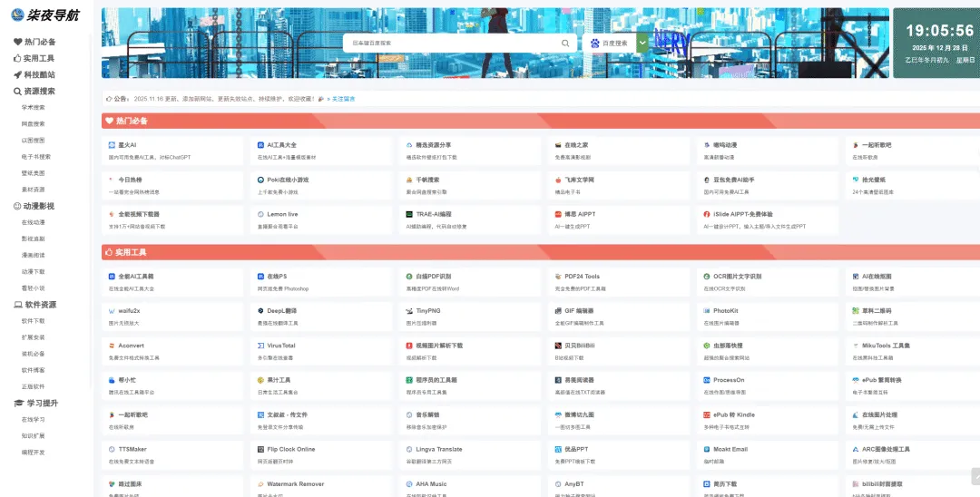The width and height of the screenshot is (980, 497).
Task: Go to 实用工具 in the sidebar
Action: [34, 58]
